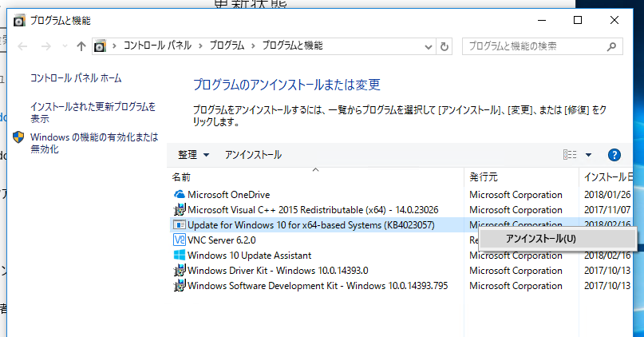This screenshot has height=337, width=644.
Task: Open the recent locations dropdown arrow
Action: (x=65, y=46)
